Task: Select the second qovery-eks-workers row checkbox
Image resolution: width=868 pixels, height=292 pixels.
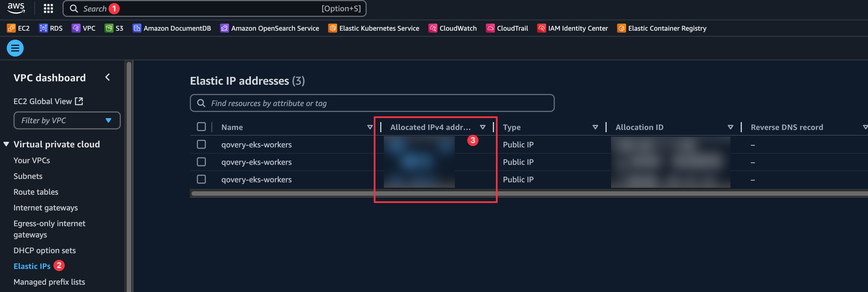Action: point(201,162)
